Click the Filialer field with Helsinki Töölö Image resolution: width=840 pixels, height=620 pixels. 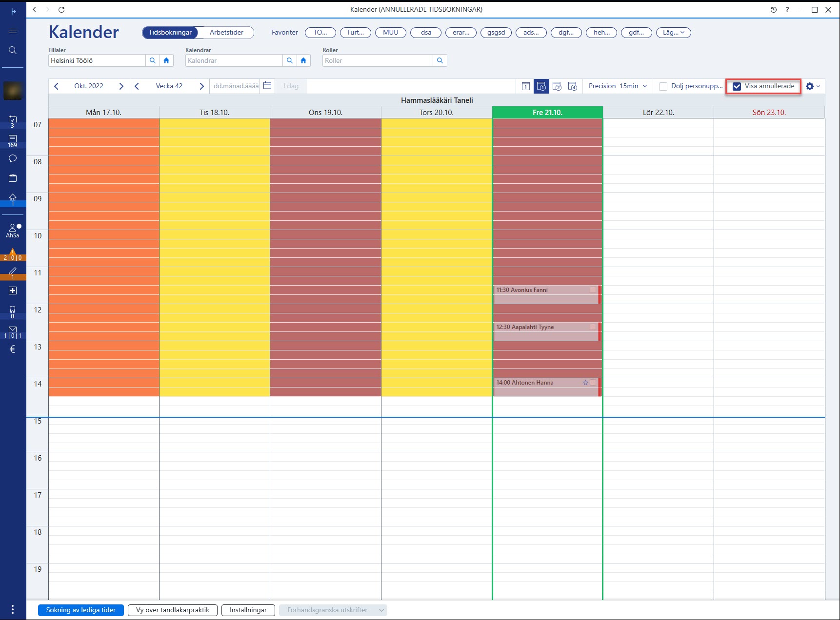(97, 60)
